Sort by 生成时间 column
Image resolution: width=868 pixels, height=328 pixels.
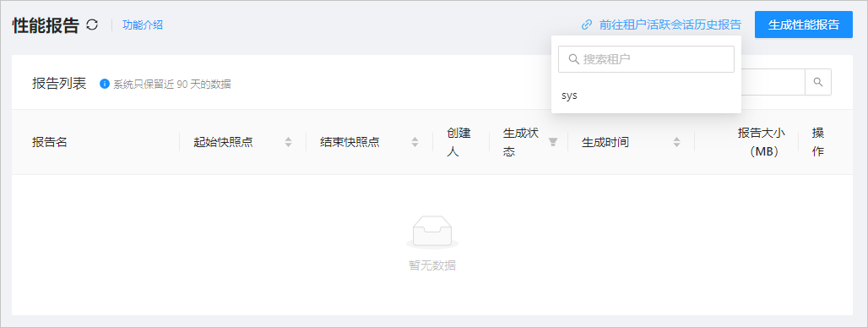pyautogui.click(x=676, y=142)
